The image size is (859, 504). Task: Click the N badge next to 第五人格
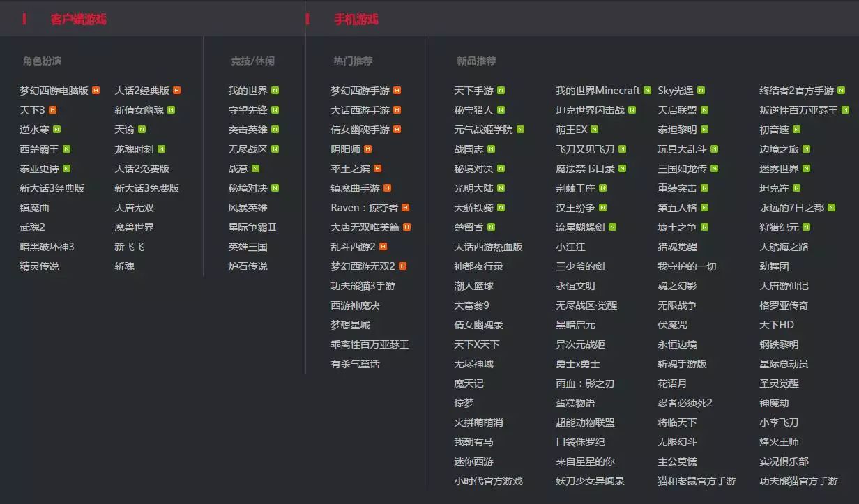point(705,208)
